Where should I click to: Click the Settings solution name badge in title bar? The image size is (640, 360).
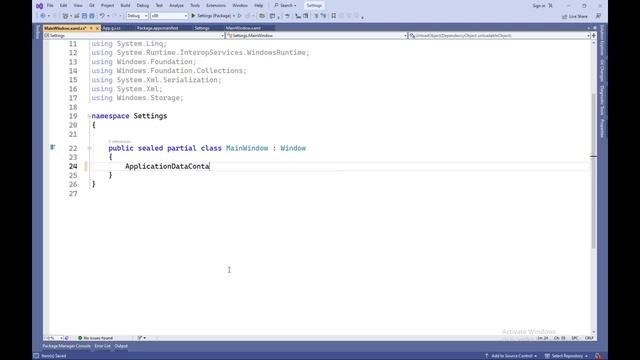[x=314, y=6]
